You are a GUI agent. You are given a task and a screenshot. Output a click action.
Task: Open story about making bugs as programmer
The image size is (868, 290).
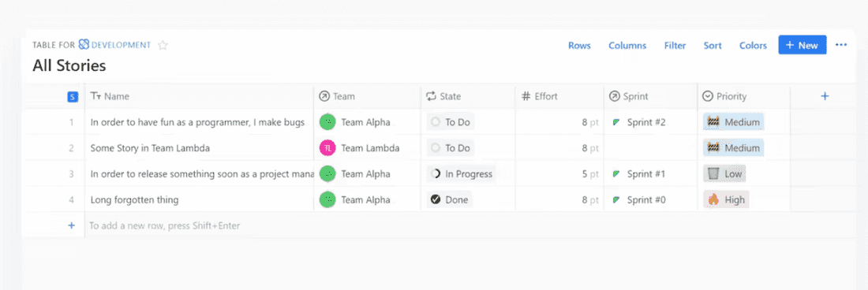pyautogui.click(x=197, y=123)
